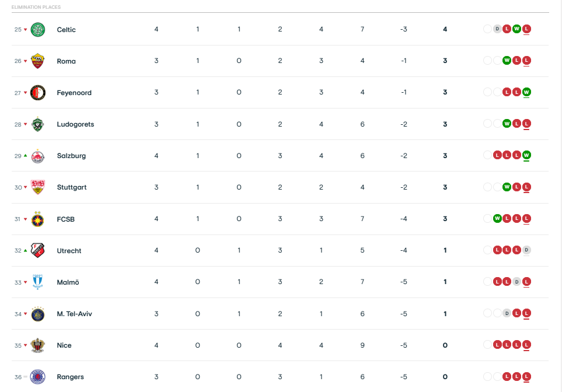Click Celtic's draw form badge
562x392 pixels.
497,29
